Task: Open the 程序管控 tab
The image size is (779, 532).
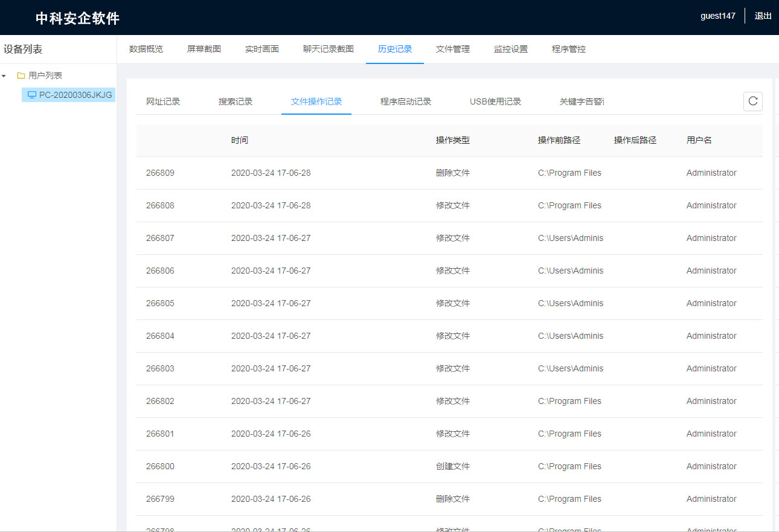Action: [569, 49]
